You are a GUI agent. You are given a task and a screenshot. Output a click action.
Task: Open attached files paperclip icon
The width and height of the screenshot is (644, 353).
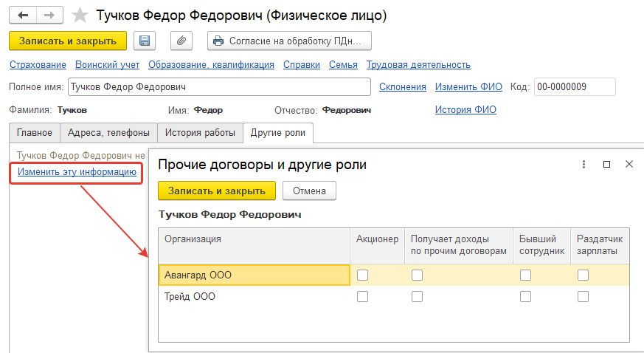(181, 41)
